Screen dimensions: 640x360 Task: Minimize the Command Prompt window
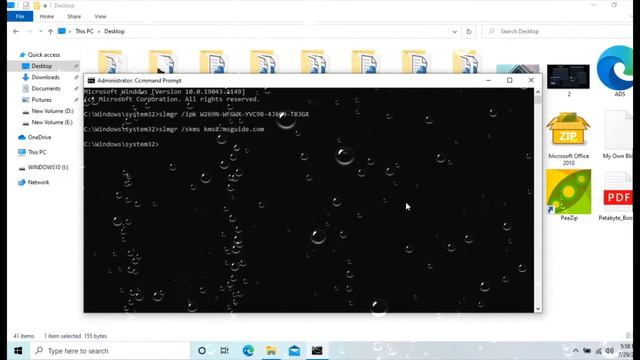tap(488, 80)
